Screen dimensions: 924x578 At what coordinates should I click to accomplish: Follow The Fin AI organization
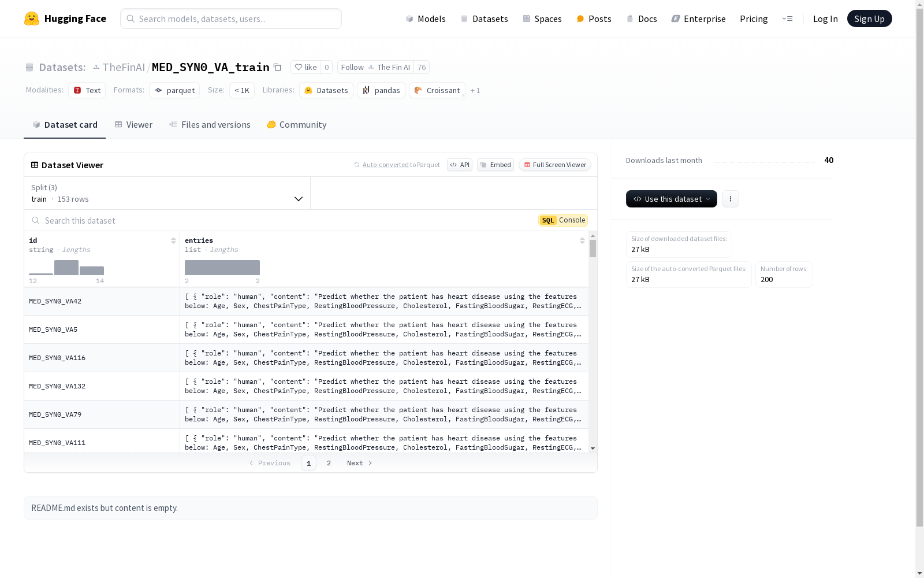click(x=375, y=67)
